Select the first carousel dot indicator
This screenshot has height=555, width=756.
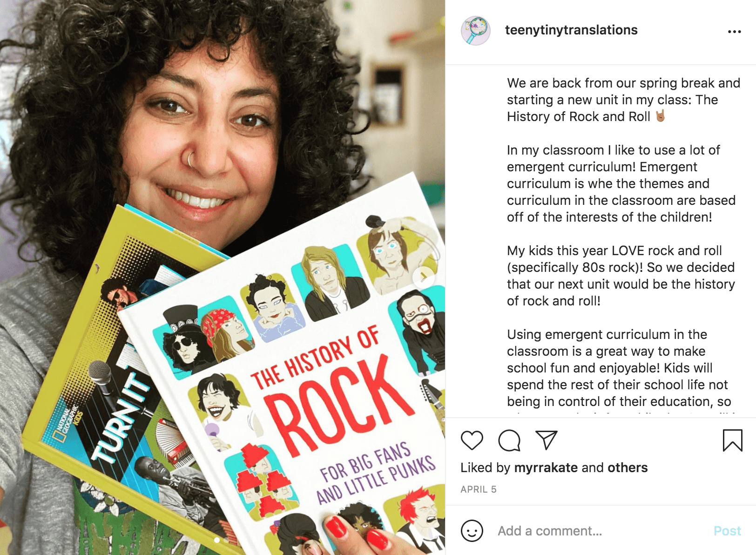click(x=217, y=540)
